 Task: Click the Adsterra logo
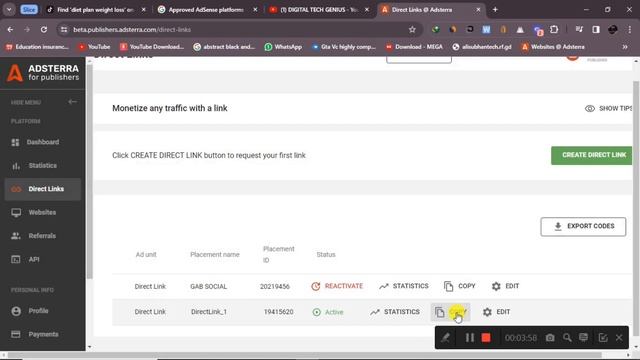[43, 73]
